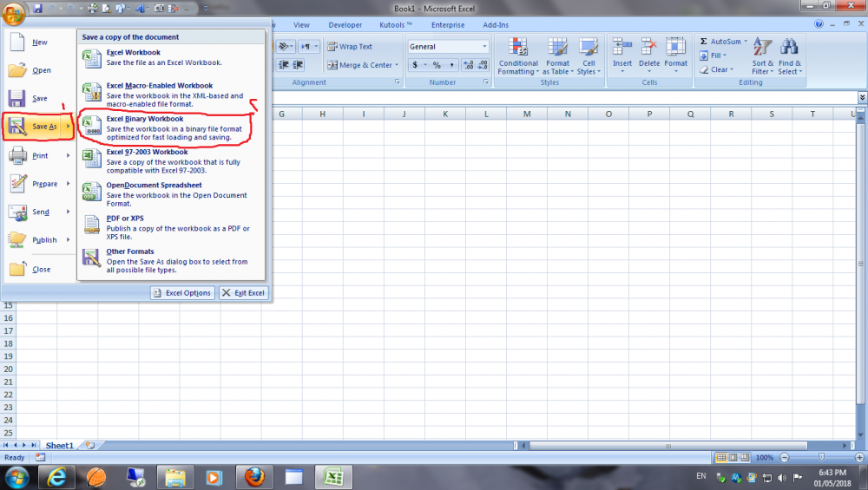Open Other Formats Save As dialog

click(x=171, y=260)
